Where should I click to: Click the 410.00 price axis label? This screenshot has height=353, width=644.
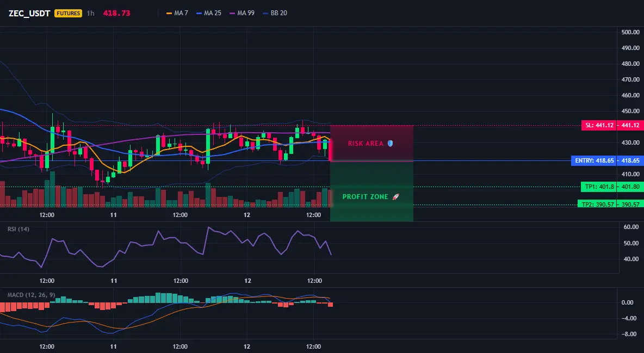coord(630,174)
